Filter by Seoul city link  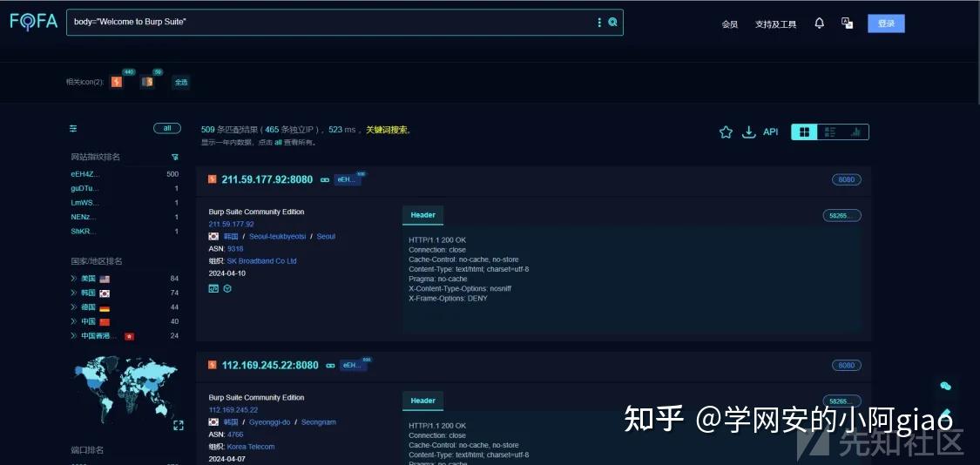pos(326,236)
